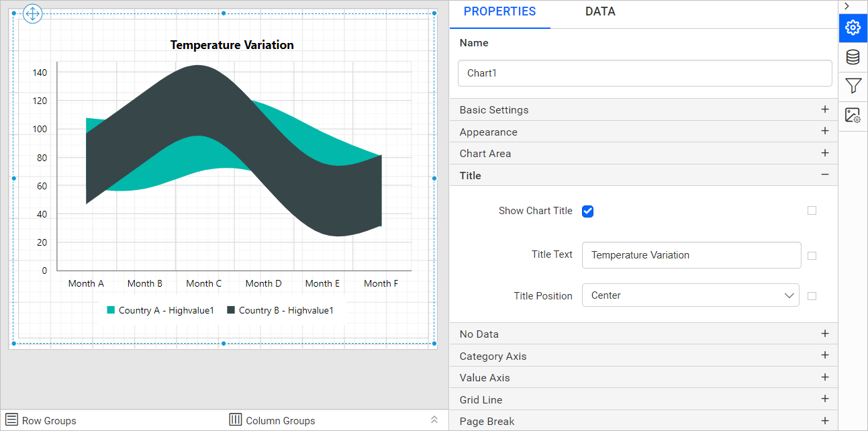Screen dimensions: 868x431
Task: Uncheck the Show Chart Title checkbox
Action: tap(588, 211)
